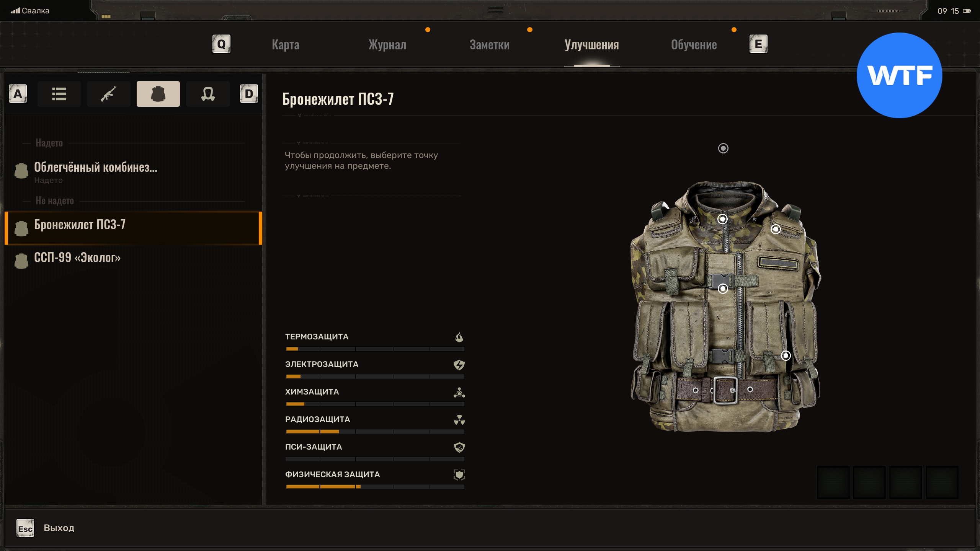This screenshot has width=980, height=551.
Task: Select the upgrade point on lower right pouch
Action: [786, 356]
